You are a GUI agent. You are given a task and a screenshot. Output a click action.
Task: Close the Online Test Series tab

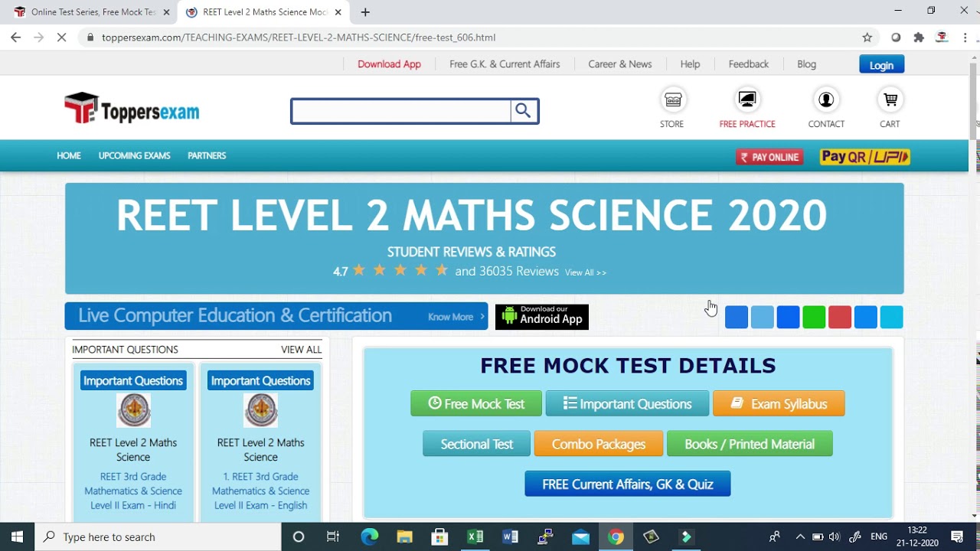166,12
